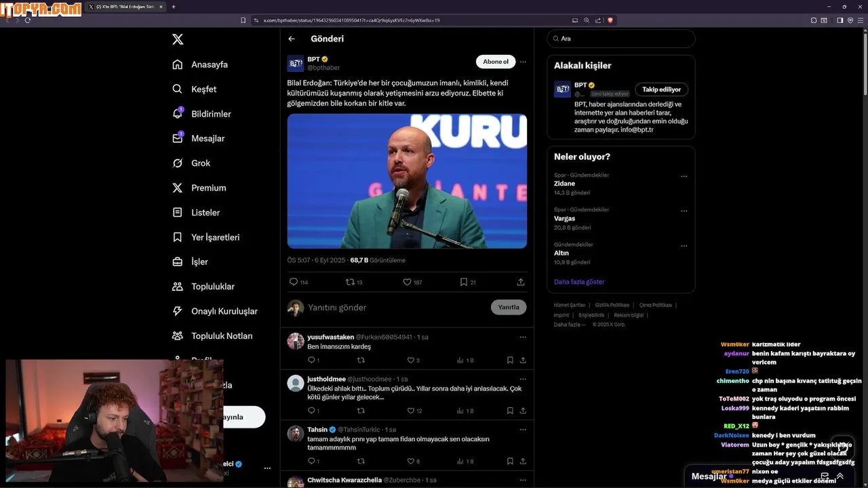The width and height of the screenshot is (868, 488).
Task: Go back using the Gönderi back arrow
Action: coord(292,39)
